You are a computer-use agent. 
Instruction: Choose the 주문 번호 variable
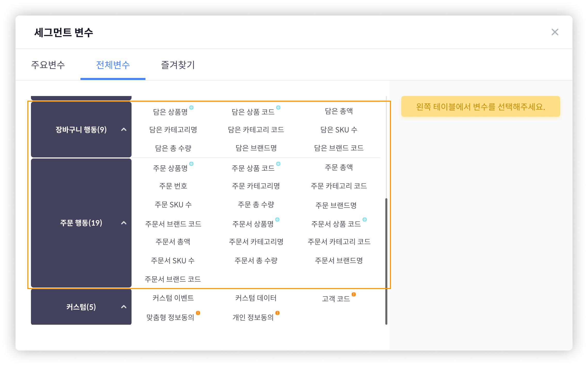point(173,186)
